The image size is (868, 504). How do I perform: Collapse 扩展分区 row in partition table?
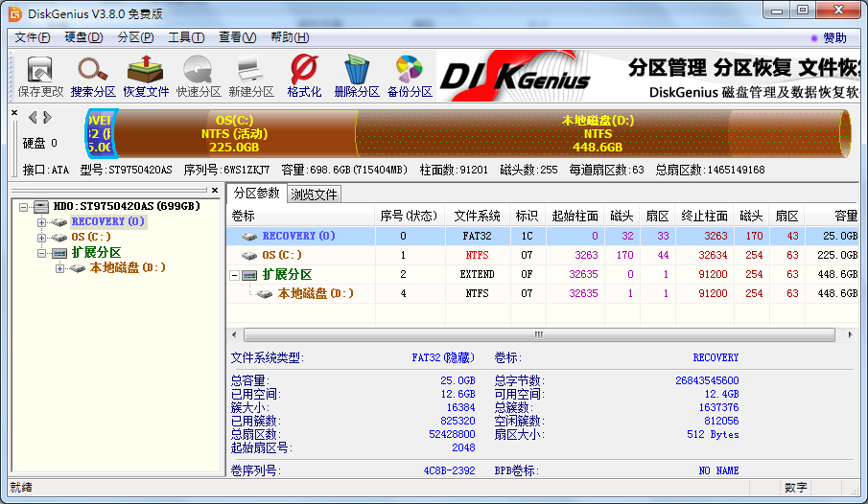235,275
